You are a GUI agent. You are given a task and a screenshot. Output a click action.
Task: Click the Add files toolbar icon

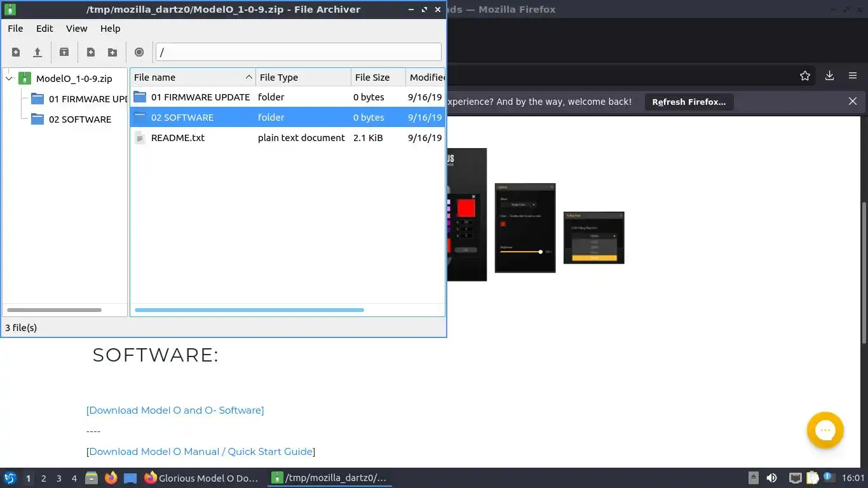pos(91,52)
